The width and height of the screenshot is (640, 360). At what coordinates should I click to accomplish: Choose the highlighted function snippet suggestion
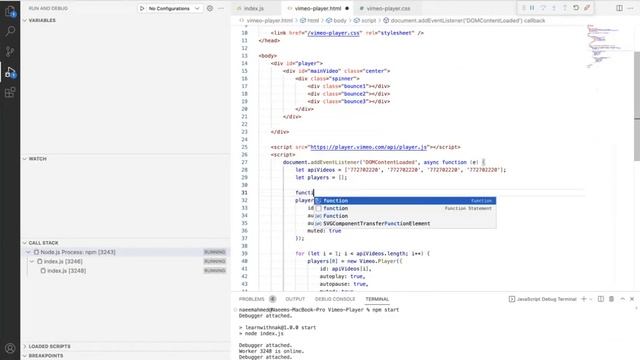(405, 200)
